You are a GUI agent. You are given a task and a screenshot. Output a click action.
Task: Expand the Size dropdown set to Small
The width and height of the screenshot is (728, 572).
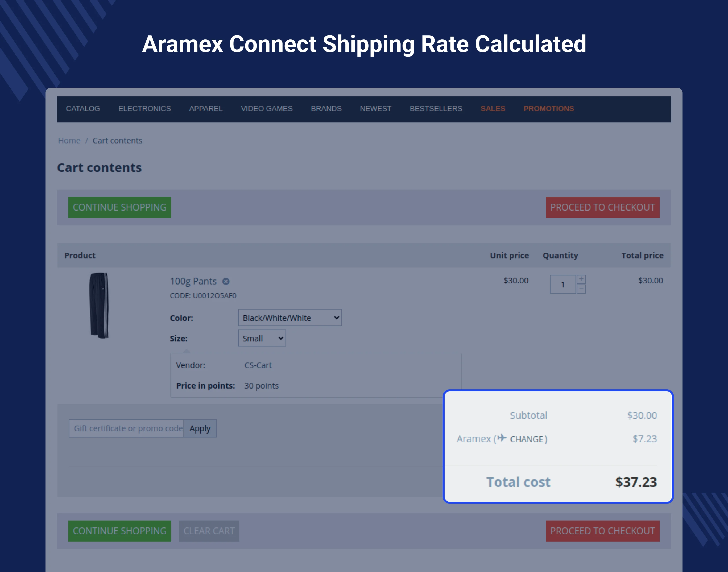coord(262,338)
